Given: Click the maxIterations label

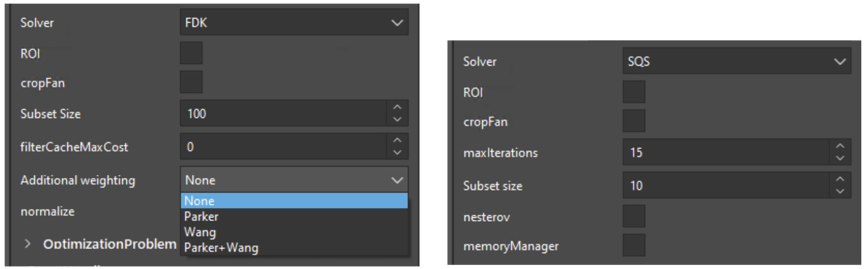Looking at the screenshot, I should (500, 153).
